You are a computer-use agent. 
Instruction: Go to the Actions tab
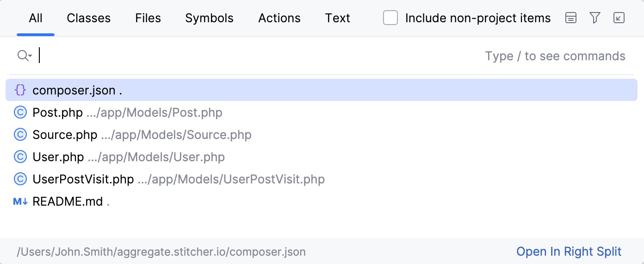pyautogui.click(x=279, y=18)
